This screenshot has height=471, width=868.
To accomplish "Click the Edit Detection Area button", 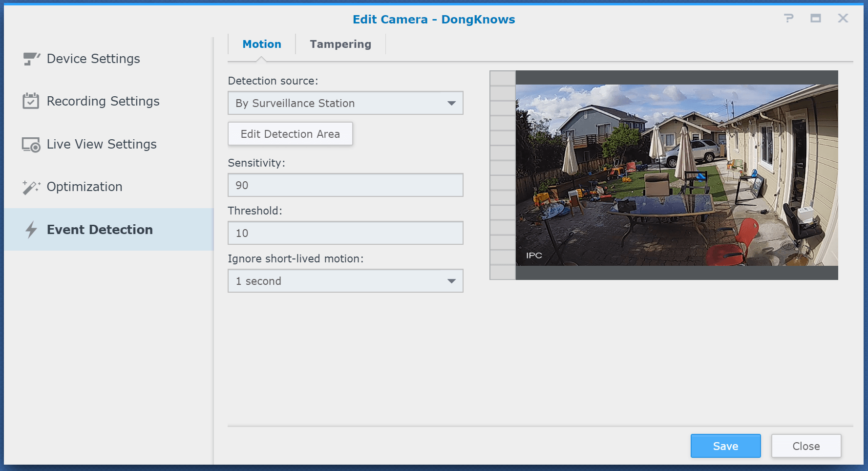I will [290, 134].
